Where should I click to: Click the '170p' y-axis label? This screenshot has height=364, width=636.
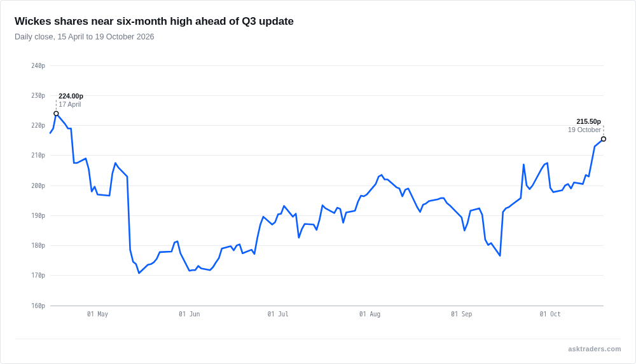[38, 275]
